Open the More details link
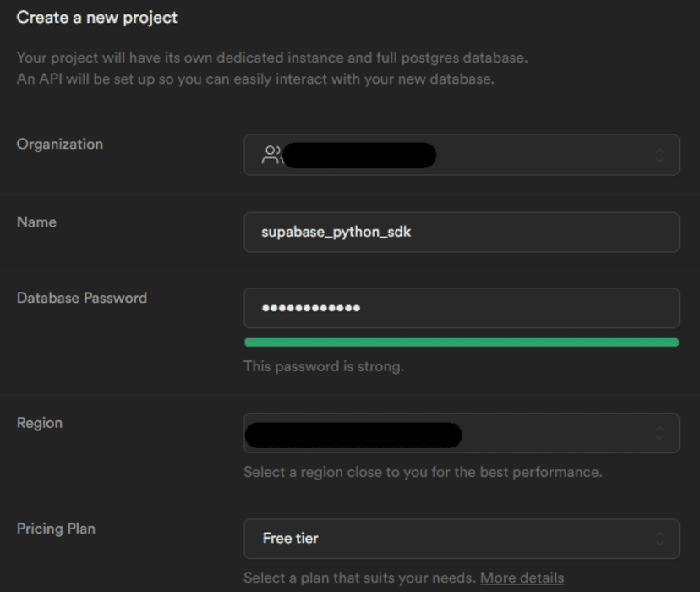The height and width of the screenshot is (592, 700). pyautogui.click(x=522, y=578)
